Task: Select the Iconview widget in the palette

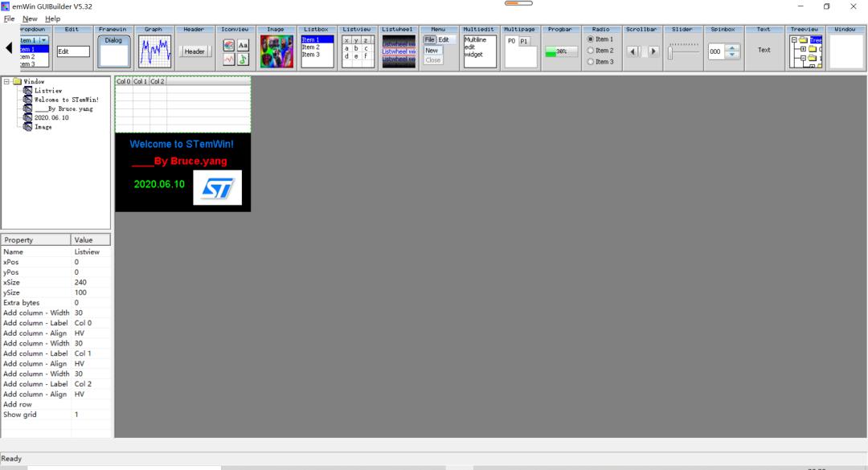Action: 235,48
